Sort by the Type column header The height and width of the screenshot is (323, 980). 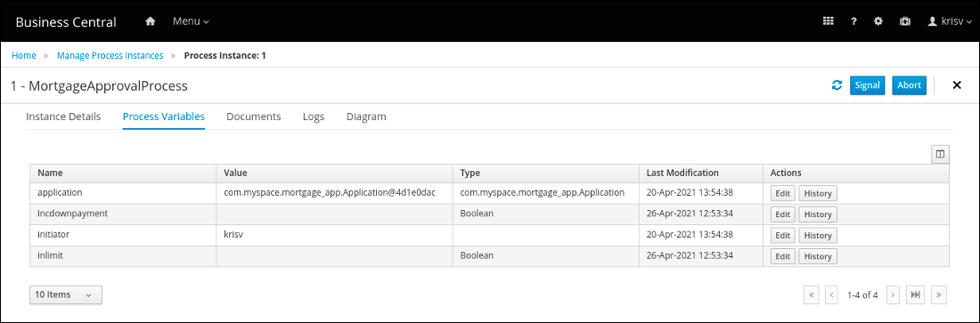545,173
